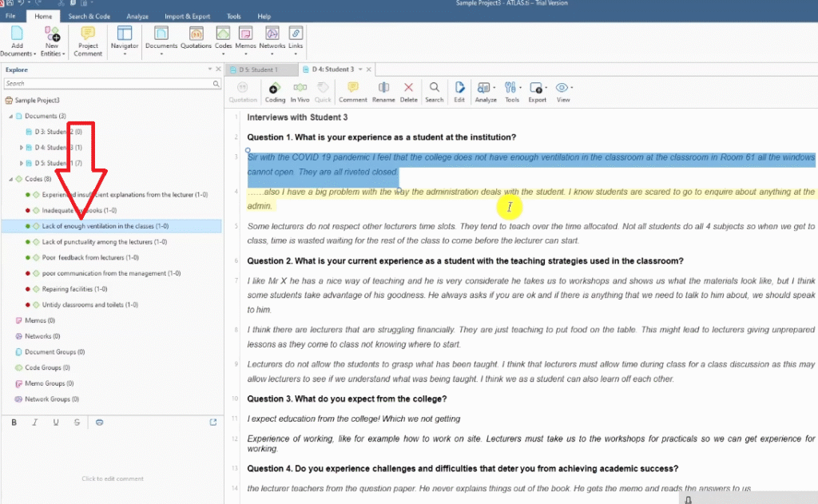
Task: Toggle bold formatting in comment editor
Action: coord(14,422)
